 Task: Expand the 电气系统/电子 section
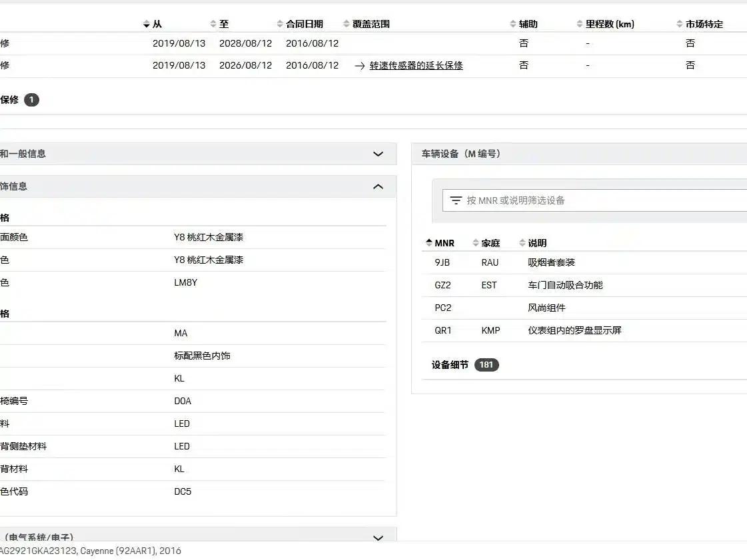(378, 537)
